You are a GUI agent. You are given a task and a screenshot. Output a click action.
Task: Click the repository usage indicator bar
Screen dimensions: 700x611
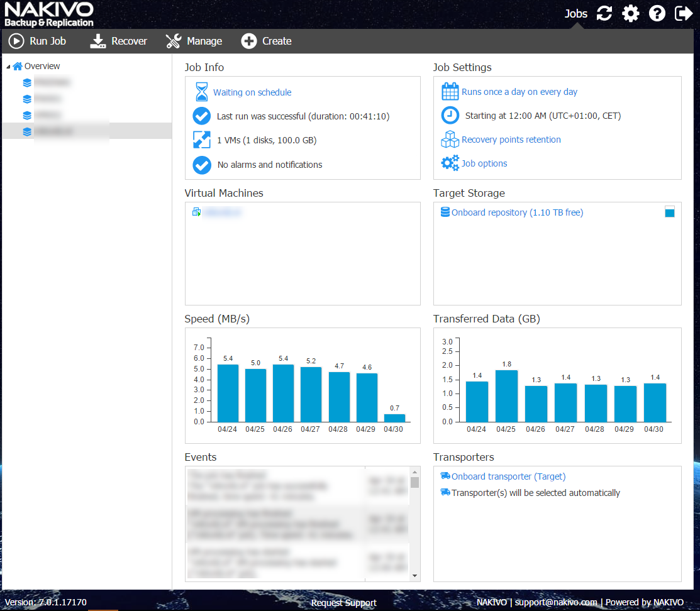pyautogui.click(x=669, y=212)
